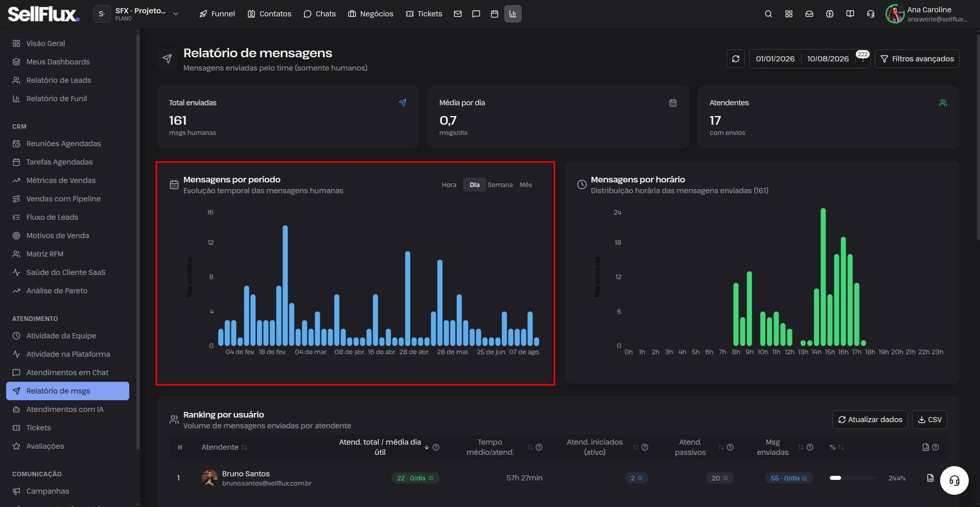Click the document icon in the table header
The height and width of the screenshot is (507, 980).
(926, 447)
